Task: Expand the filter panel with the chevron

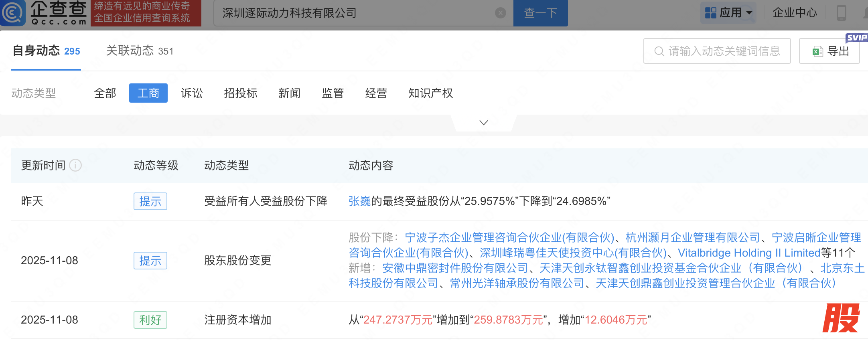Action: (x=484, y=123)
